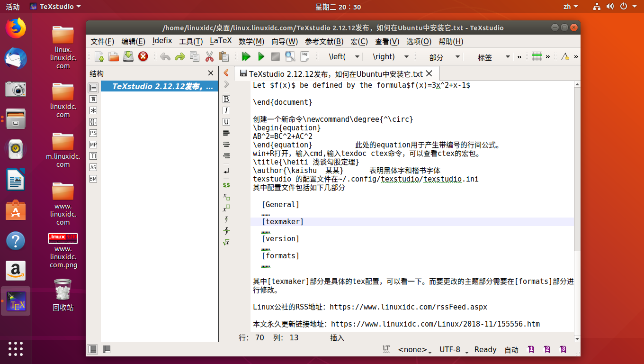
Task: Save the document with the download-arrow icon
Action: point(128,57)
